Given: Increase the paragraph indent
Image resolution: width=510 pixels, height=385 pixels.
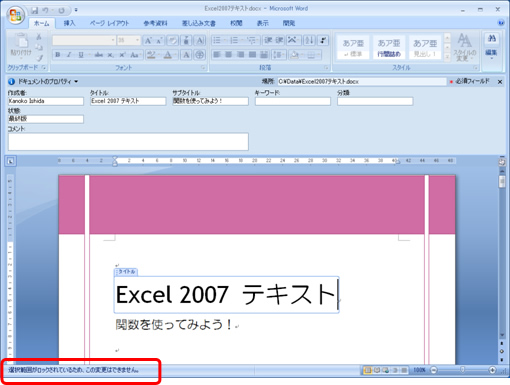Looking at the screenshot, I should pyautogui.click(x=279, y=40).
